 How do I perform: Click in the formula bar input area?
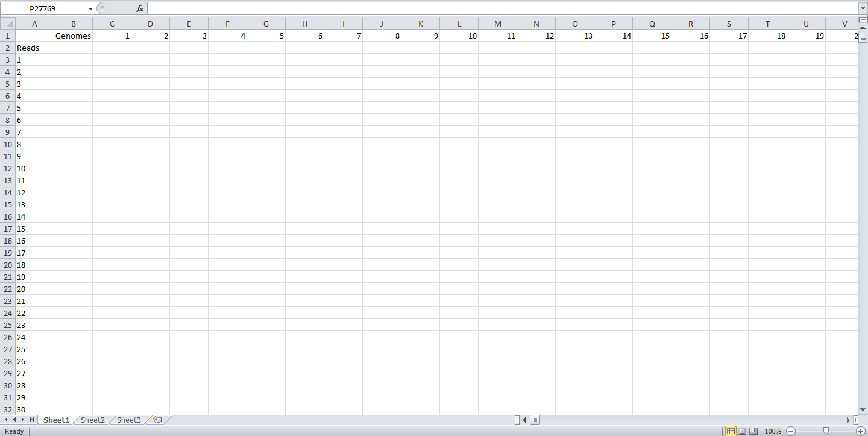tap(502, 8)
